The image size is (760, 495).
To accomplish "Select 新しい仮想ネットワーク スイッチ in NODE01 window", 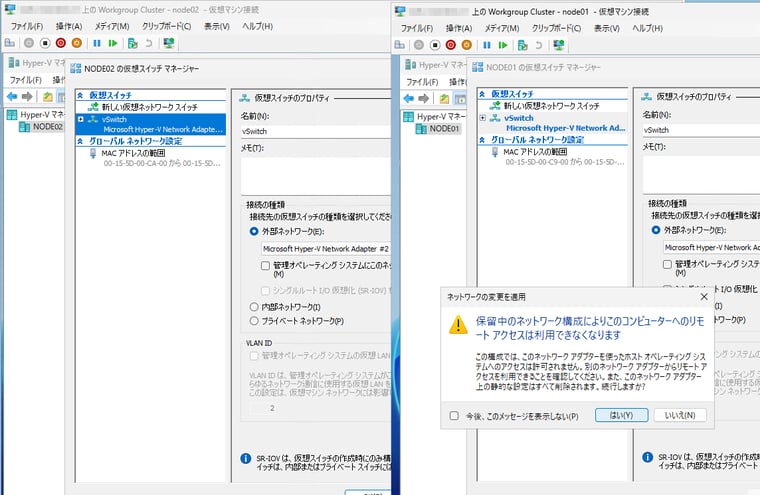I will [553, 106].
